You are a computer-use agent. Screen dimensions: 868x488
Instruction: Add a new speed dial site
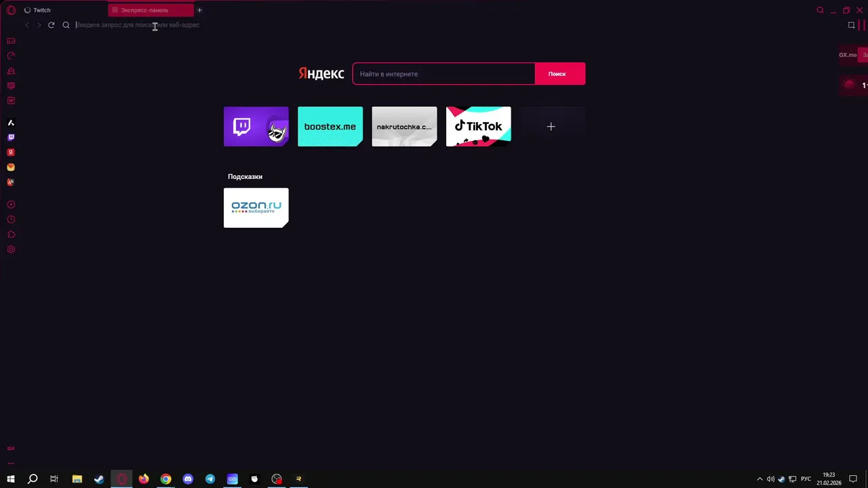point(551,126)
